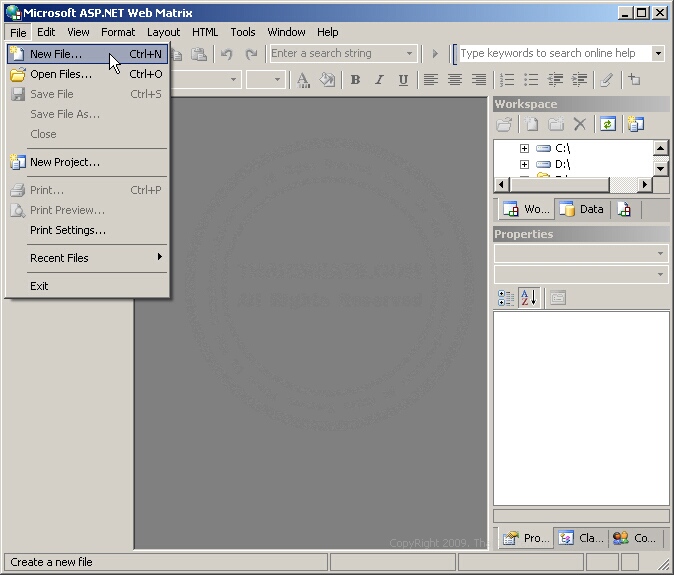Click the absolute position icon

point(634,80)
